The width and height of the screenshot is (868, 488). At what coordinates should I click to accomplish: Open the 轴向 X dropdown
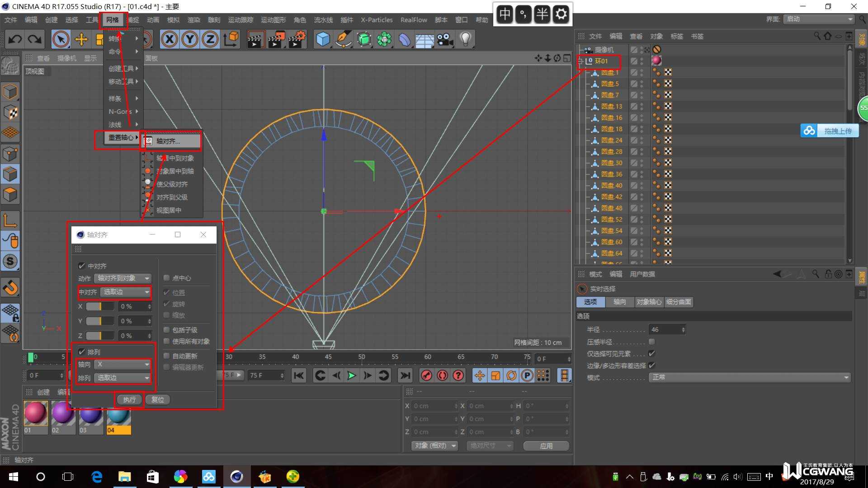coord(123,364)
